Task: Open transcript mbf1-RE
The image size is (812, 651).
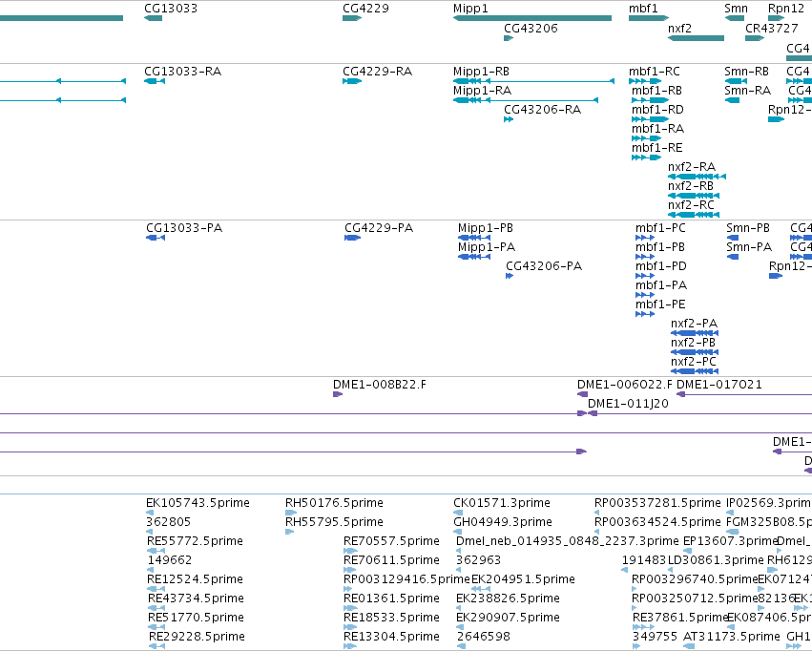Action: (646, 157)
